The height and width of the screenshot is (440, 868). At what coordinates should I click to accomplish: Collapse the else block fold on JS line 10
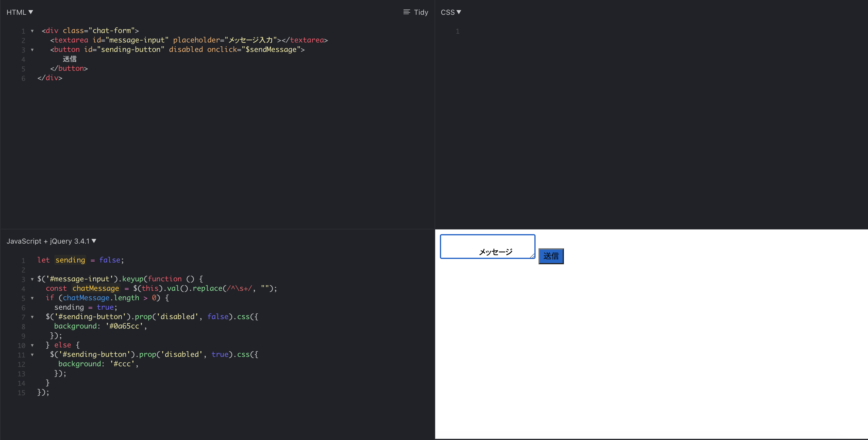tap(32, 345)
